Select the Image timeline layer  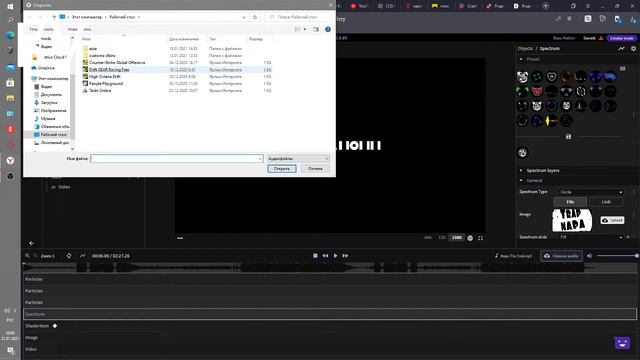[330, 338]
